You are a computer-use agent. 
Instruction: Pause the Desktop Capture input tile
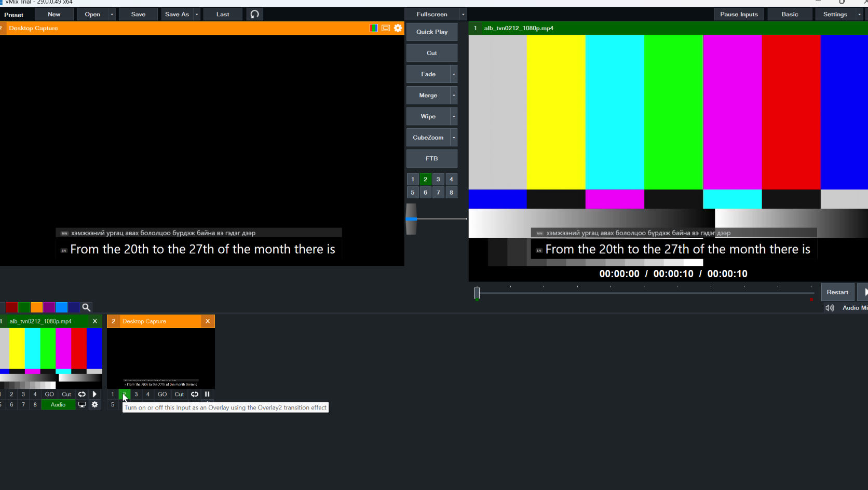pyautogui.click(x=207, y=394)
